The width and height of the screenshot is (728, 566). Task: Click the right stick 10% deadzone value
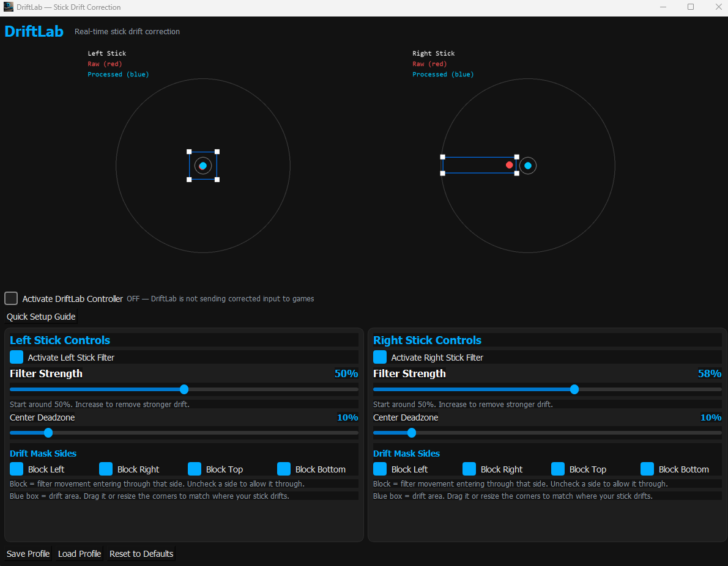pos(711,417)
